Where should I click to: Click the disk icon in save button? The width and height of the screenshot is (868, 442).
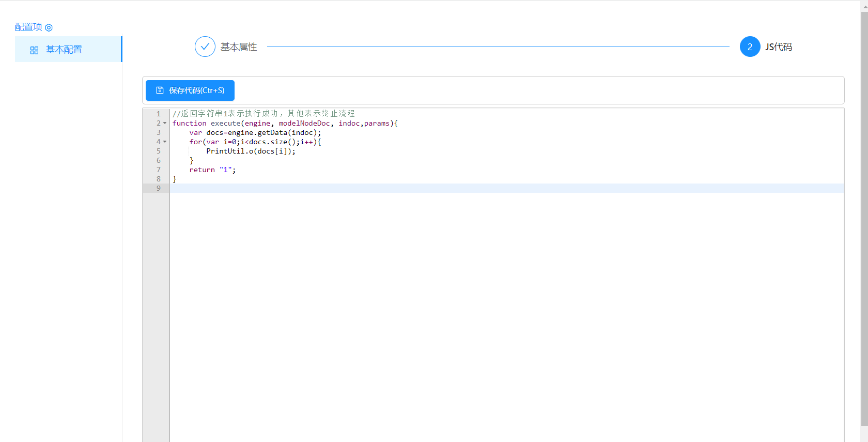coord(160,90)
